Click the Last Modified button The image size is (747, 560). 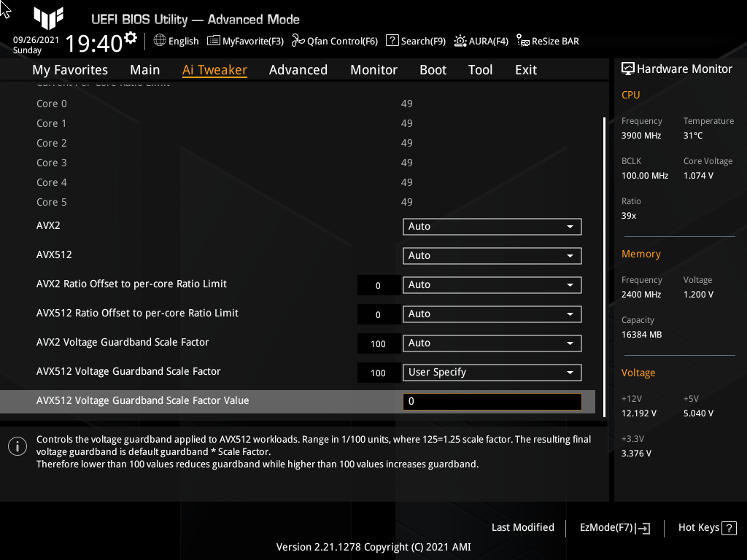pos(522,527)
